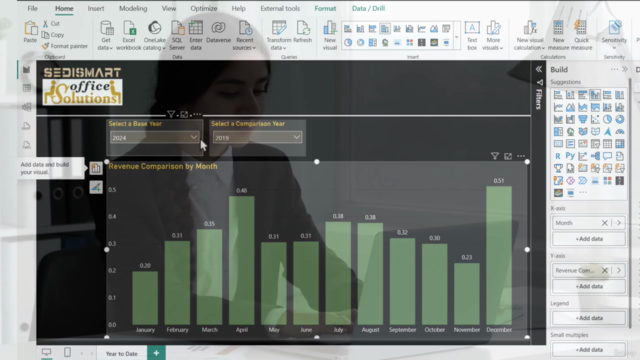Add data to the X-axis
The height and width of the screenshot is (360, 640).
[589, 239]
